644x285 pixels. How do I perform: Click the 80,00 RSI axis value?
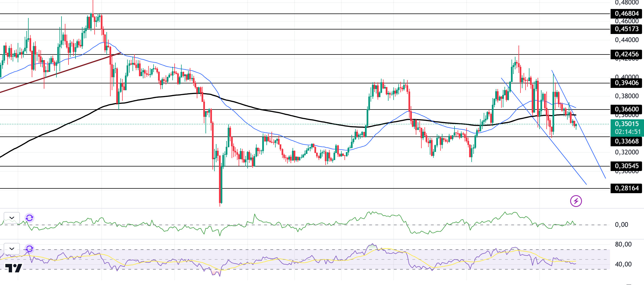pos(623,244)
